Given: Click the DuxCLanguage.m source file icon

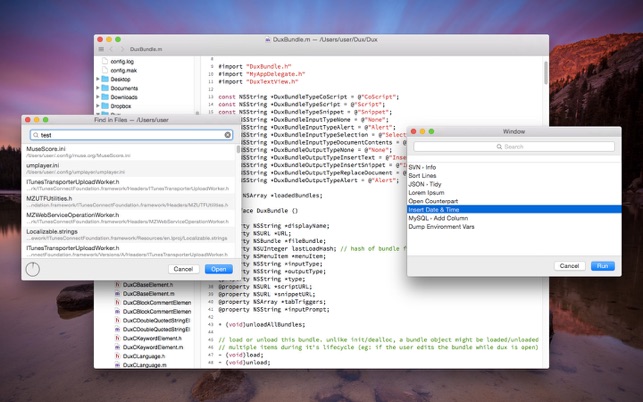Looking at the screenshot, I should point(118,365).
